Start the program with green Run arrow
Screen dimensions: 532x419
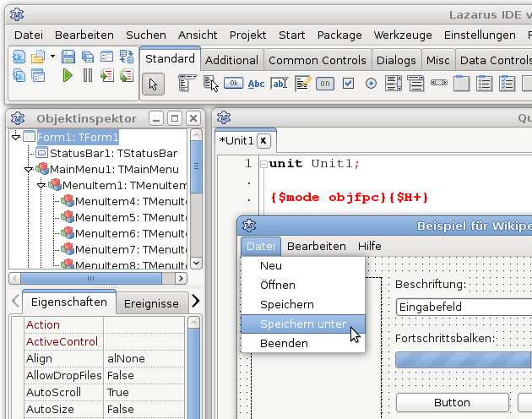coord(68,75)
